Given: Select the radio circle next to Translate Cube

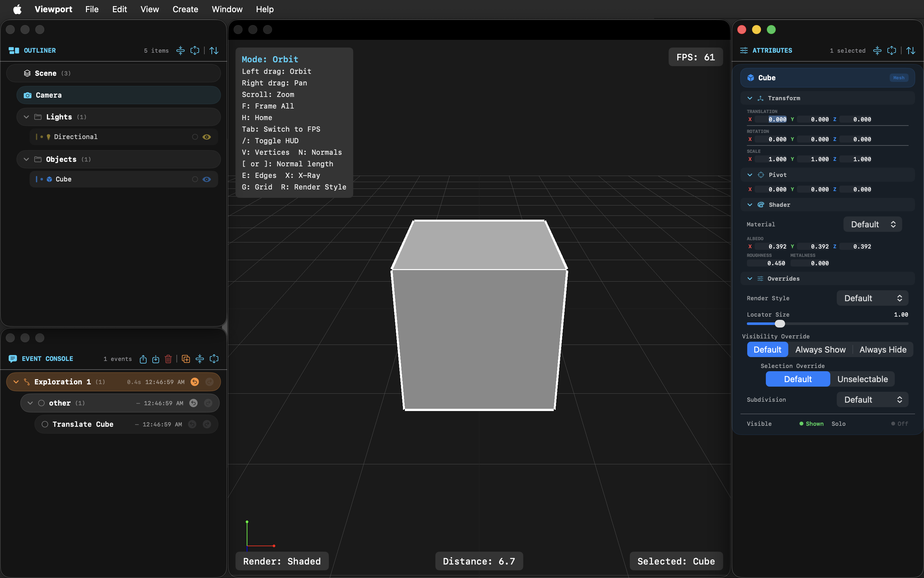Looking at the screenshot, I should pyautogui.click(x=45, y=424).
